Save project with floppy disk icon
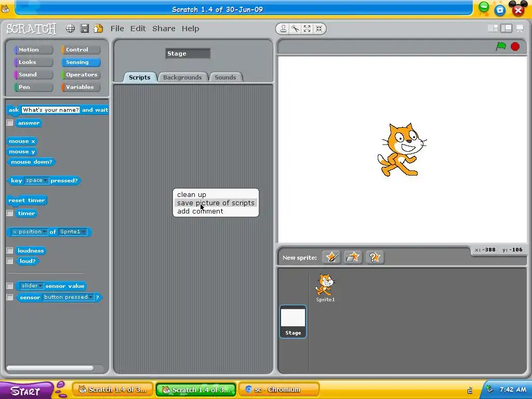 (85, 29)
